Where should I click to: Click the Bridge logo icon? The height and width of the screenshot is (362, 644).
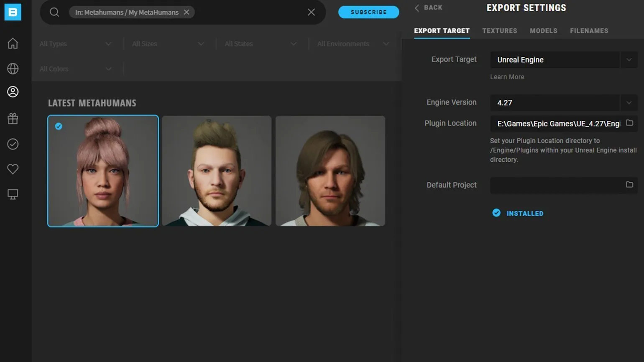[x=13, y=13]
